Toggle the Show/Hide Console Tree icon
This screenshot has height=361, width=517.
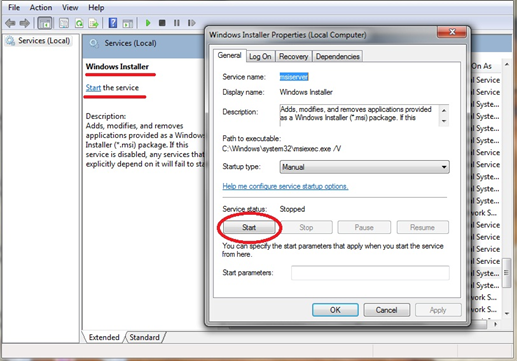click(x=45, y=23)
